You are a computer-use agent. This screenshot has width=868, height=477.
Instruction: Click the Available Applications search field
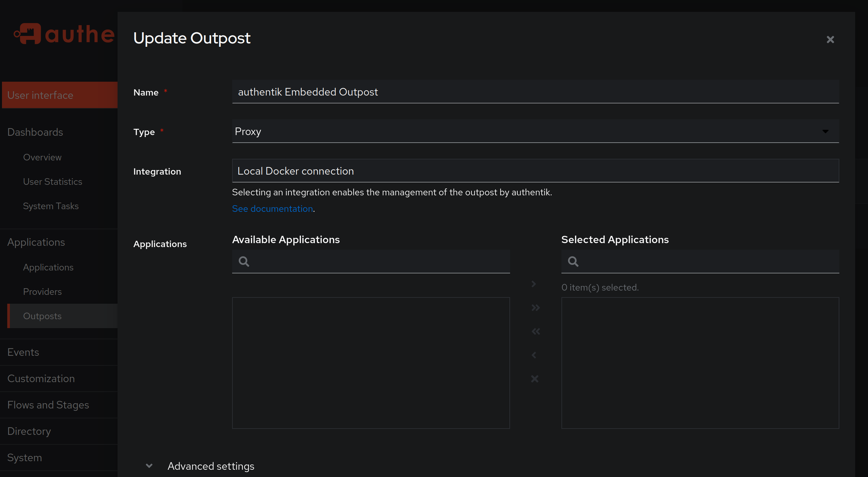point(371,261)
